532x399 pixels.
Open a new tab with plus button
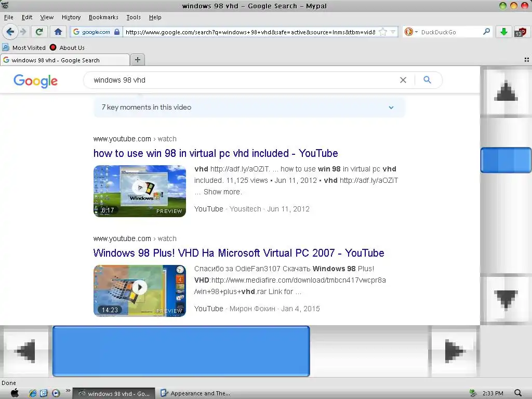click(x=137, y=60)
